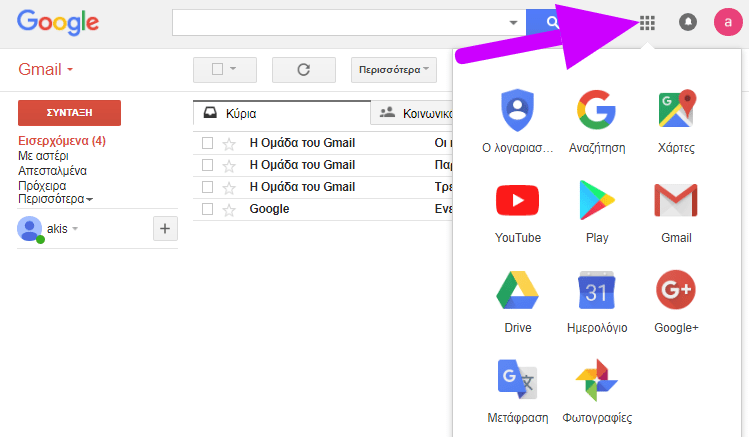Image resolution: width=749 pixels, height=437 pixels.
Task: Click the plus button to add a contact
Action: 165,229
